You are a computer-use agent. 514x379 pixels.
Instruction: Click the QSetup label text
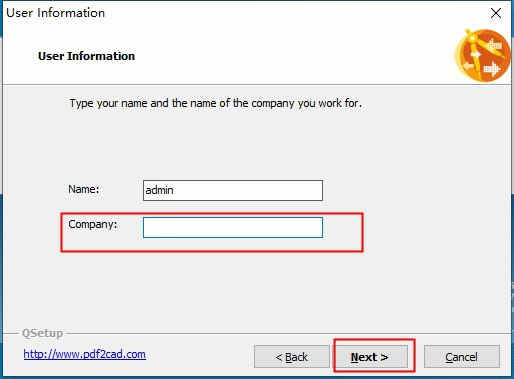coord(42,333)
